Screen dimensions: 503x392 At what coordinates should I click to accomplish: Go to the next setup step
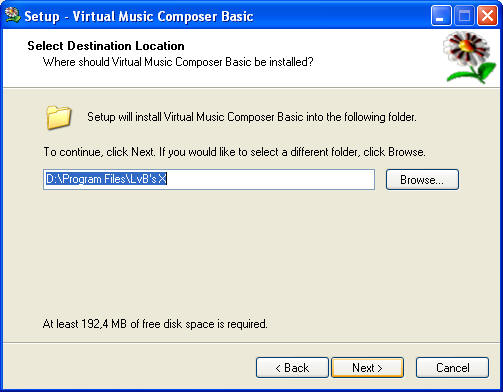pyautogui.click(x=367, y=368)
